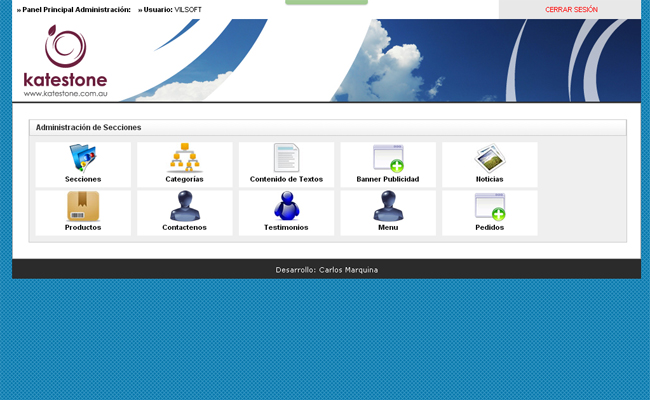Viewport: 650px width, 400px height.
Task: Open the Contenido de Textos document icon
Action: point(286,158)
